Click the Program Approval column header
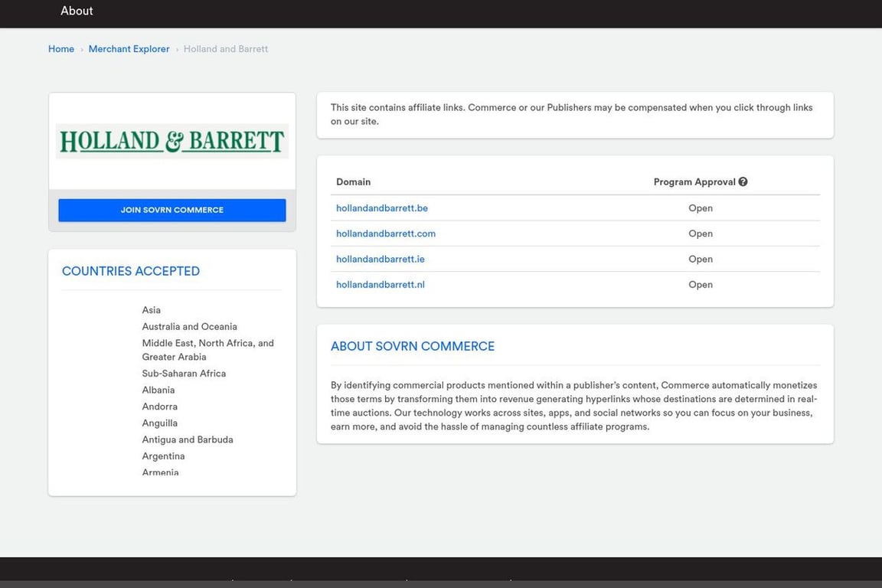The width and height of the screenshot is (882, 588). 694,181
